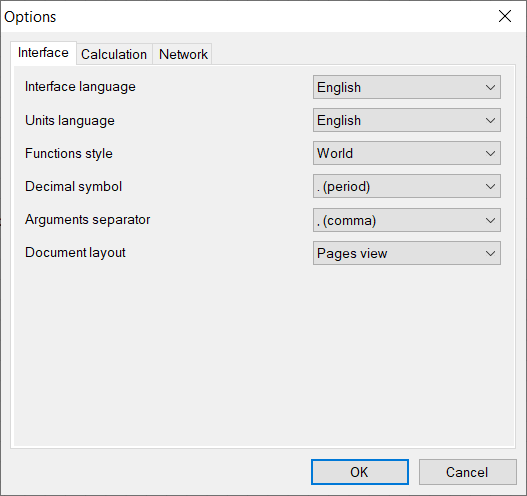Close the Options dialog window
Viewport: 527px width, 496px height.
[x=505, y=16]
